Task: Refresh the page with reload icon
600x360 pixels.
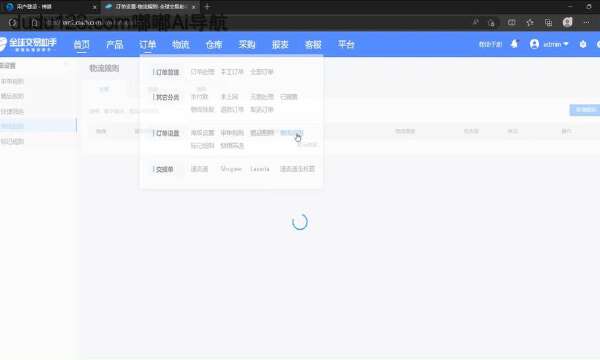Action: pos(12,23)
